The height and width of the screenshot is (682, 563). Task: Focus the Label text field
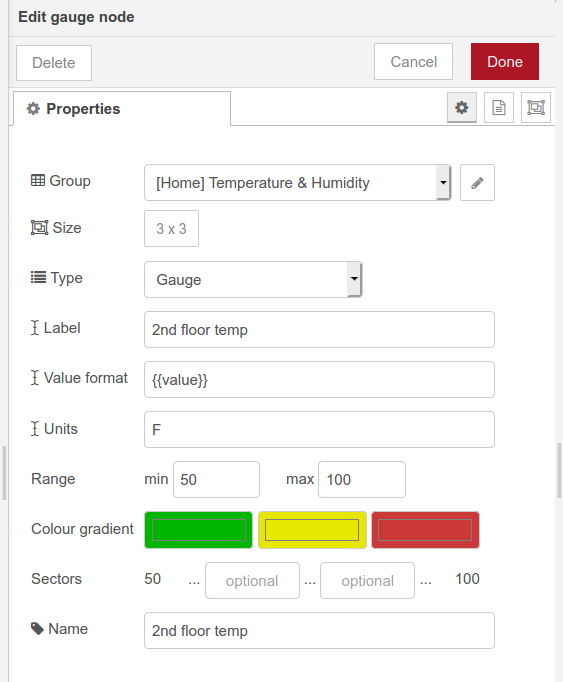click(x=319, y=330)
